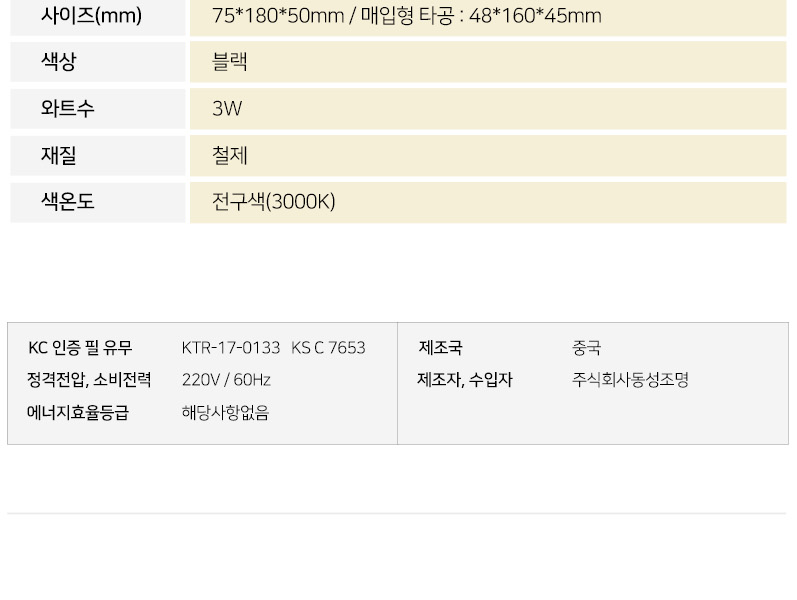Select the 220V / 60Hz value
The width and height of the screenshot is (797, 600).
[x=226, y=380]
